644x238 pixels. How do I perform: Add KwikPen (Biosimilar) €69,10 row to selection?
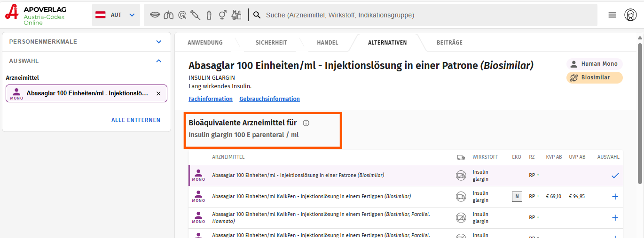click(615, 197)
